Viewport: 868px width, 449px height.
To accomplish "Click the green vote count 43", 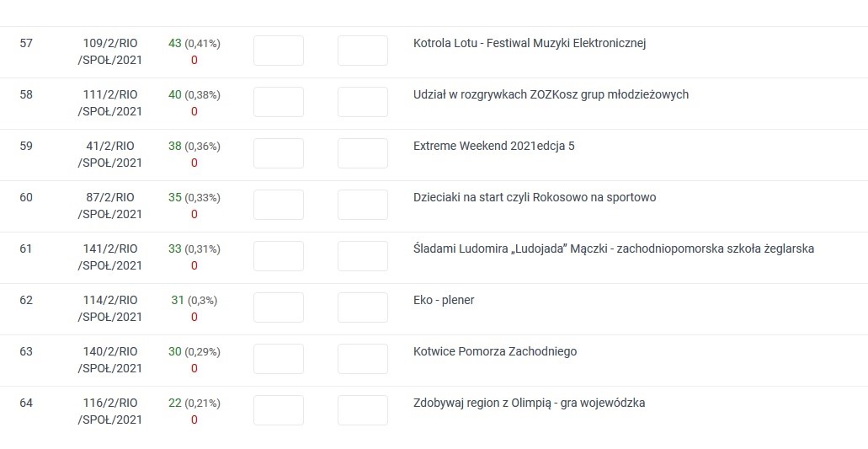I will 175,43.
